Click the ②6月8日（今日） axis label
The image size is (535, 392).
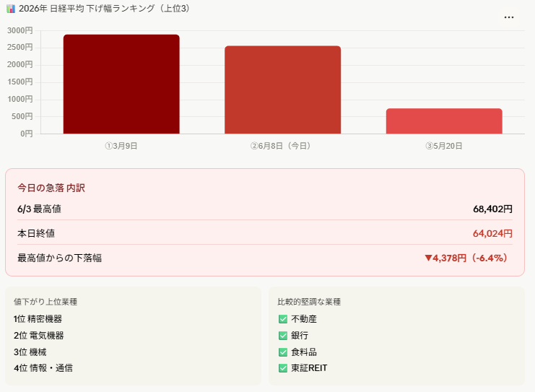click(x=282, y=146)
